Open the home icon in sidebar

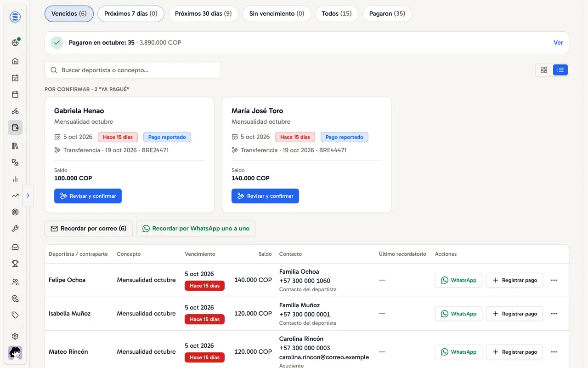(x=15, y=61)
